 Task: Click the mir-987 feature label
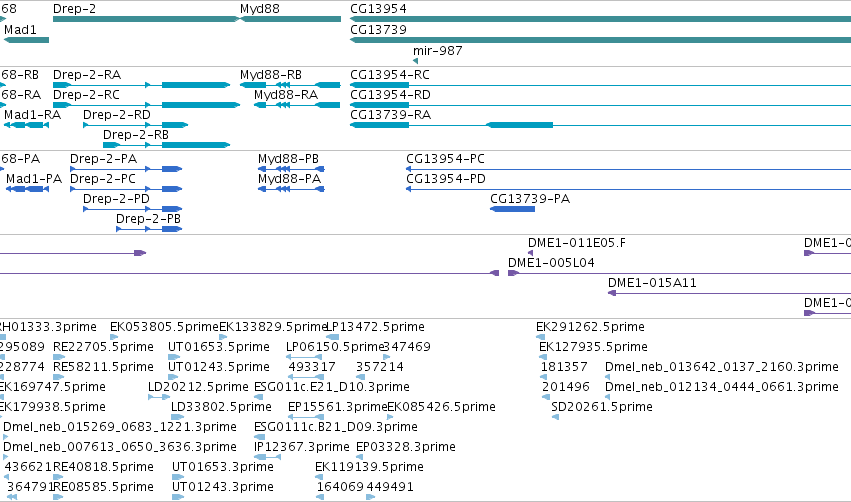(437, 50)
